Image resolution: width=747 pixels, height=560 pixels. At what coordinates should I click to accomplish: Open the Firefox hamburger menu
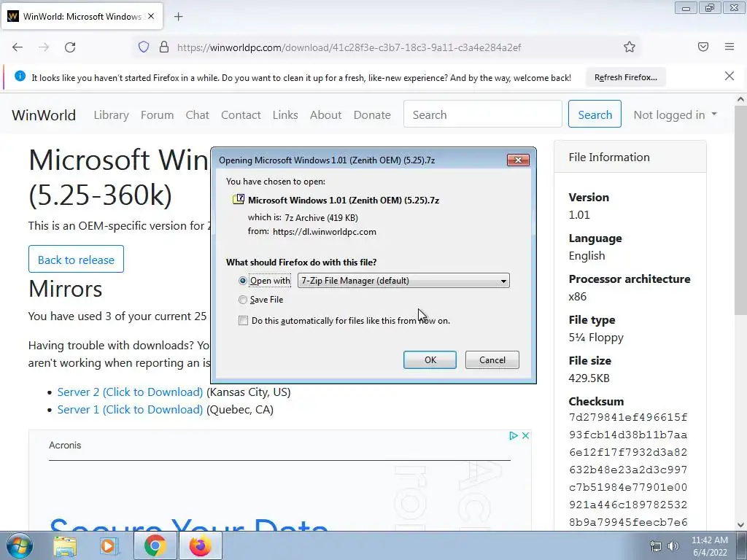pos(729,47)
